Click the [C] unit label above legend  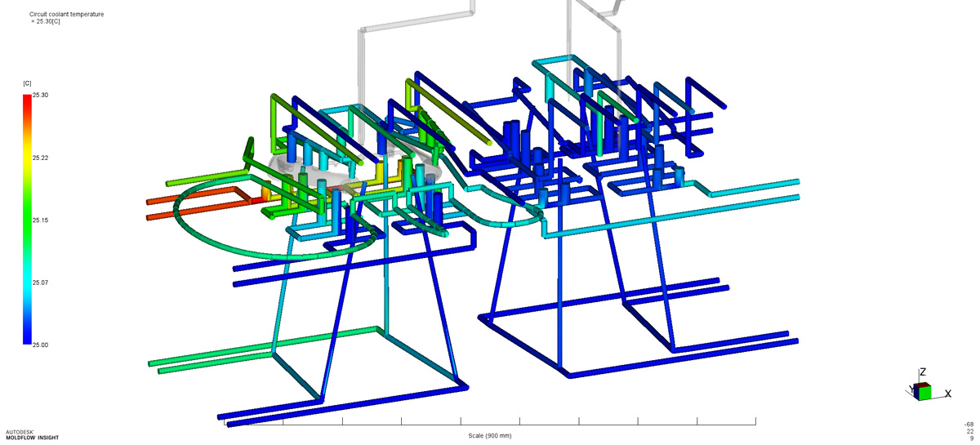coord(27,83)
